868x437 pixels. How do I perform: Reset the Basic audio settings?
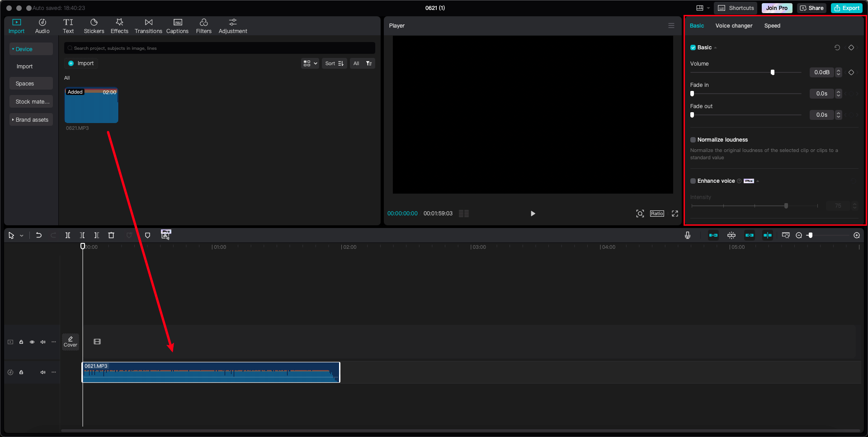tap(837, 47)
